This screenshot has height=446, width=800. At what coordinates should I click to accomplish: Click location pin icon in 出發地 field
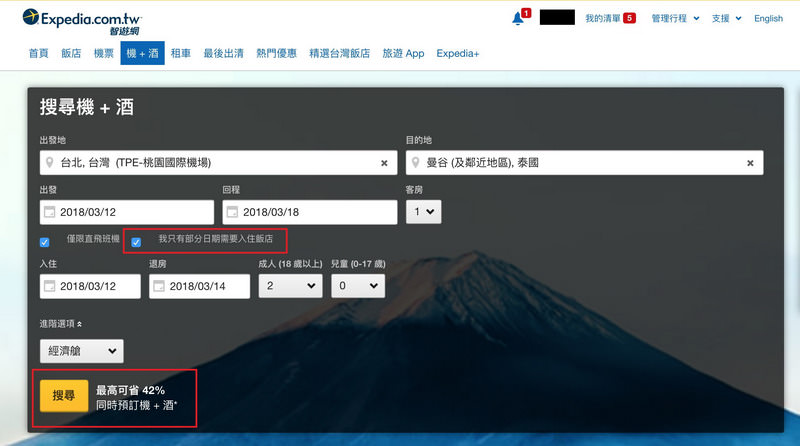pyautogui.click(x=49, y=163)
